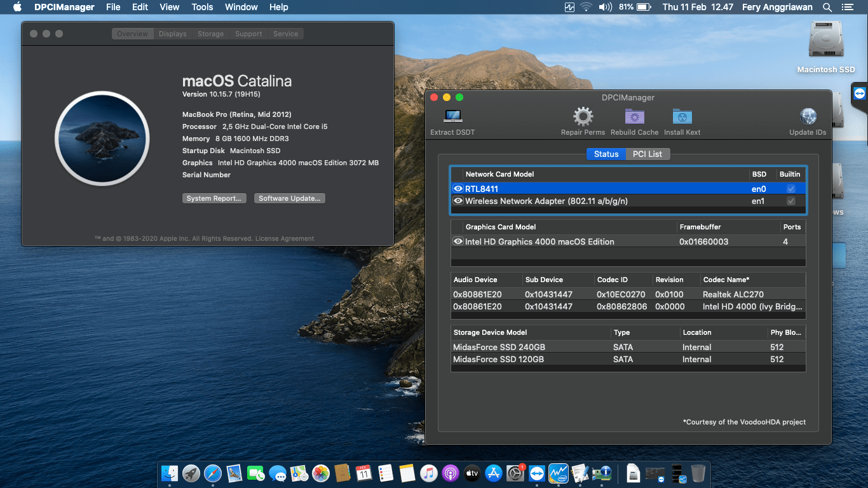Viewport: 868px width, 488px height.
Task: Open Messages from the dock
Action: pyautogui.click(x=278, y=473)
